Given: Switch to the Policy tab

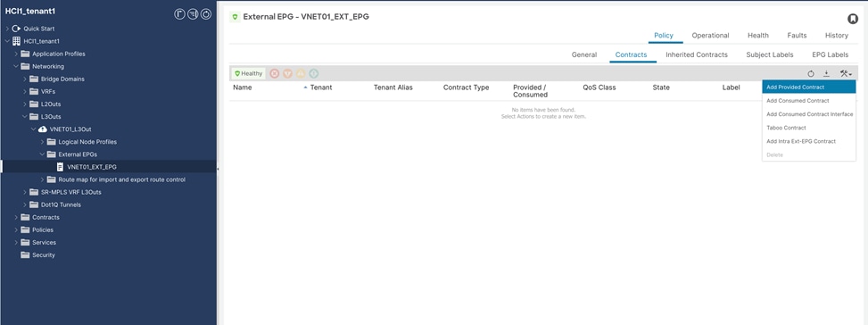Looking at the screenshot, I should [x=664, y=36].
